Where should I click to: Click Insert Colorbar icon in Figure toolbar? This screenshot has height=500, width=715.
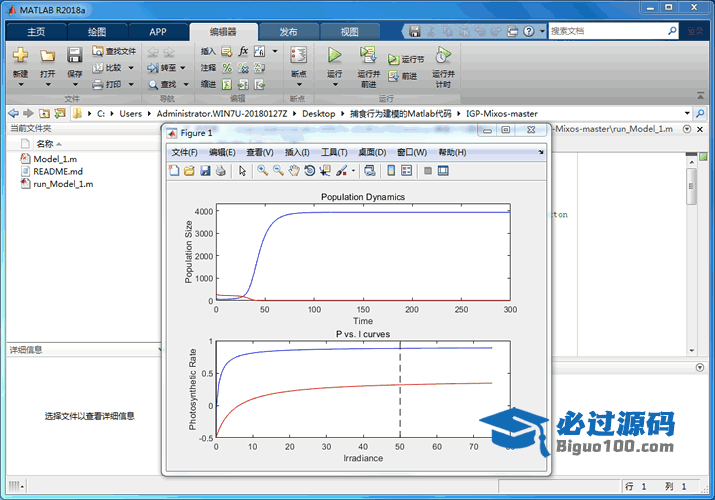click(391, 170)
